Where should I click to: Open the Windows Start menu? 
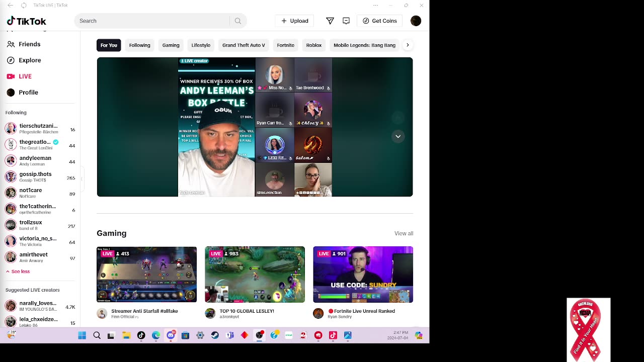pos(82,335)
